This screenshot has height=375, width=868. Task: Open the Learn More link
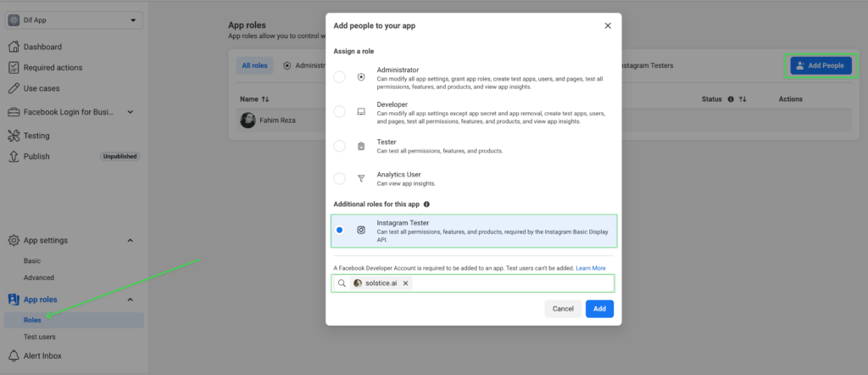[x=591, y=268]
